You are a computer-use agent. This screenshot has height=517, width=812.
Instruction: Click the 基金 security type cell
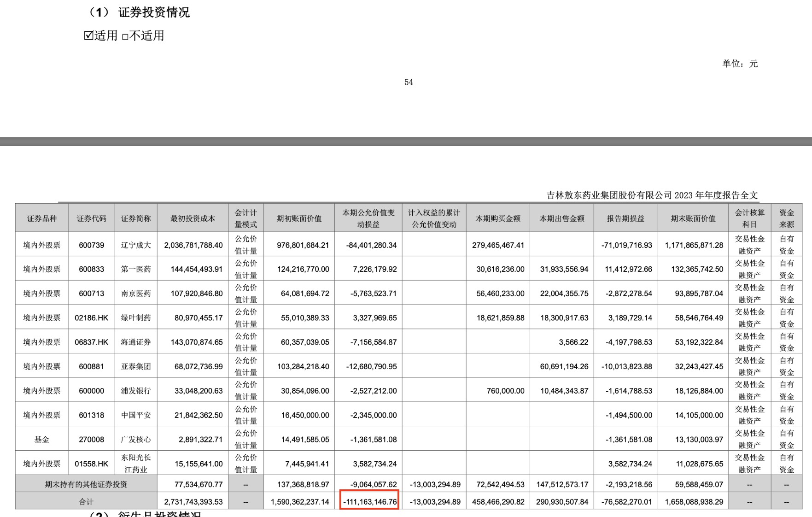[x=42, y=440]
